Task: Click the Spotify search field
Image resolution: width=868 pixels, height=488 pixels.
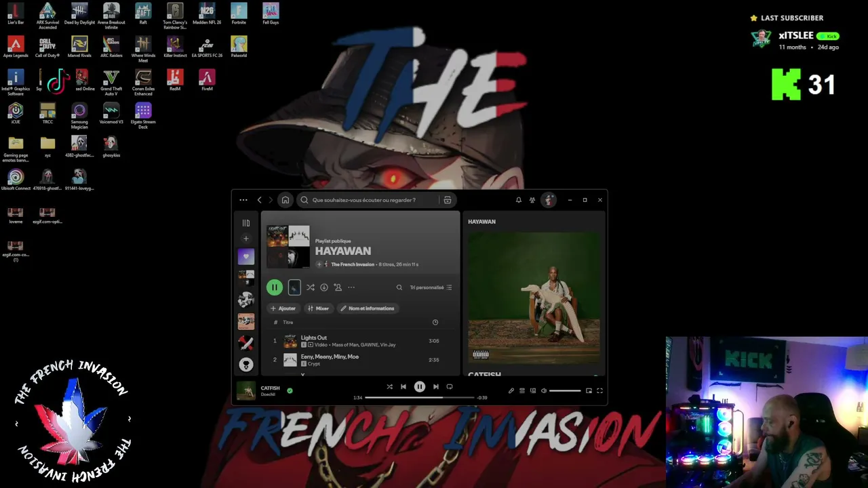Action: [x=370, y=200]
